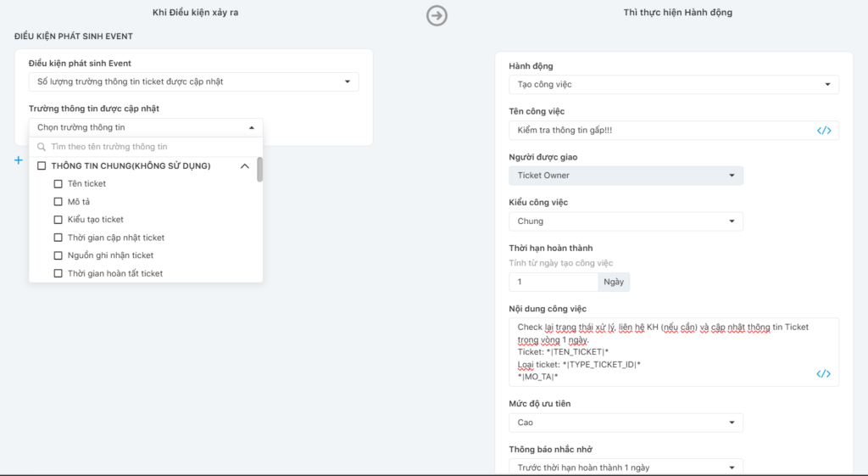This screenshot has height=476, width=868.
Task: Open the Hành động dropdown
Action: coord(673,85)
